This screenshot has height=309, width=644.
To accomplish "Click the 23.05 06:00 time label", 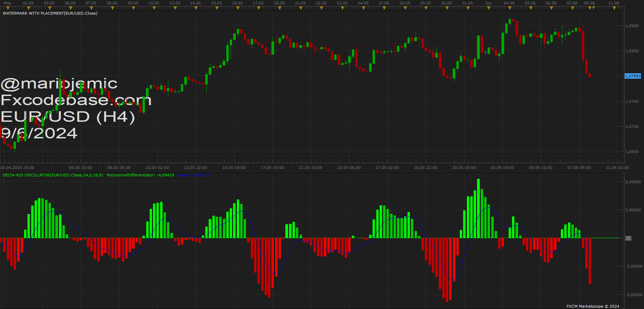I will pyautogui.click(x=349, y=168).
